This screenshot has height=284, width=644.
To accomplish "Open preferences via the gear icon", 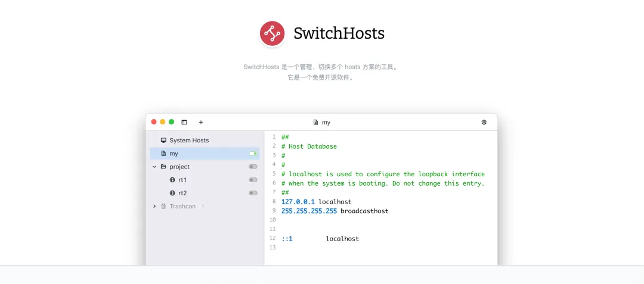I will 484,122.
